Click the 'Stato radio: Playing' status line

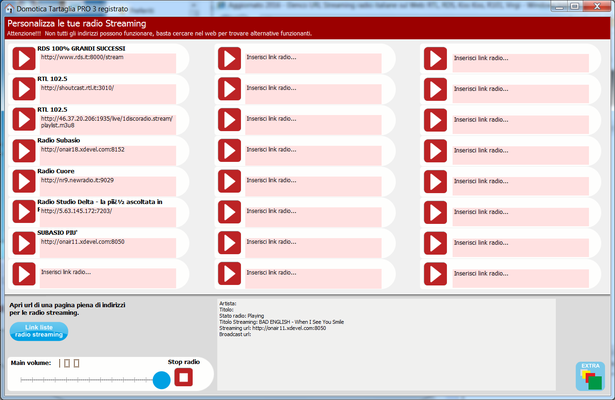pos(242,316)
